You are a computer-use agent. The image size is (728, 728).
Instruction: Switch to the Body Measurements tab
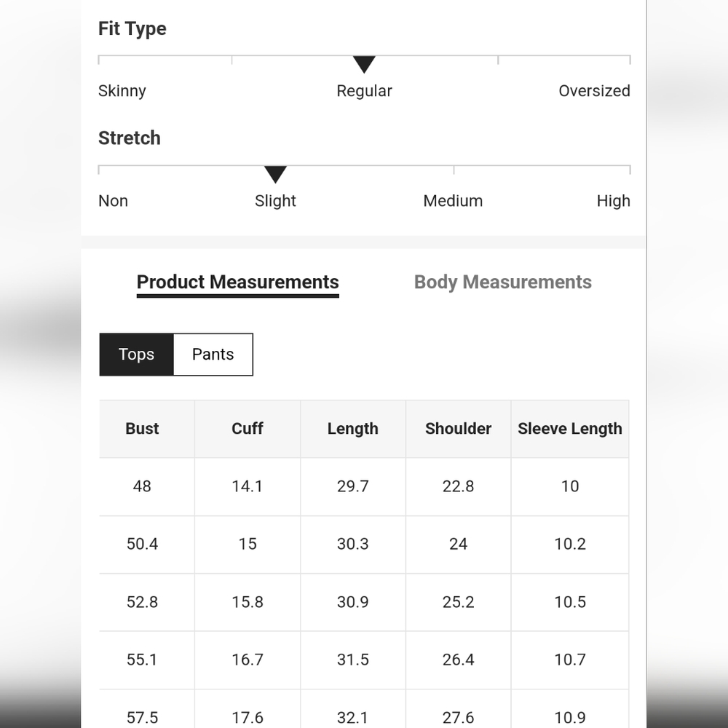(503, 282)
